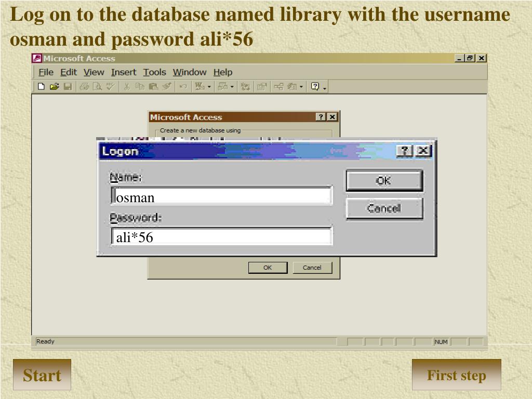This screenshot has height=399, width=532.
Task: Click the Analyze toolbar icon
Action: [223, 87]
